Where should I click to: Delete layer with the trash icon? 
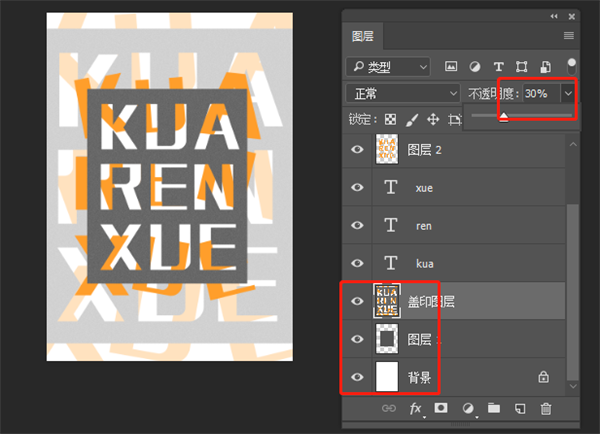pyautogui.click(x=546, y=409)
